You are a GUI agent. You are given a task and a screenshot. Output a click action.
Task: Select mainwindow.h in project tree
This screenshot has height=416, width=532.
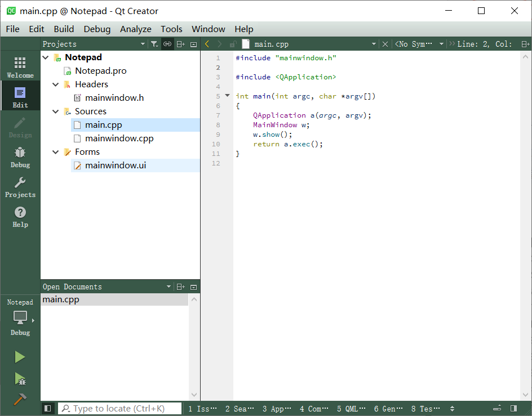(114, 98)
